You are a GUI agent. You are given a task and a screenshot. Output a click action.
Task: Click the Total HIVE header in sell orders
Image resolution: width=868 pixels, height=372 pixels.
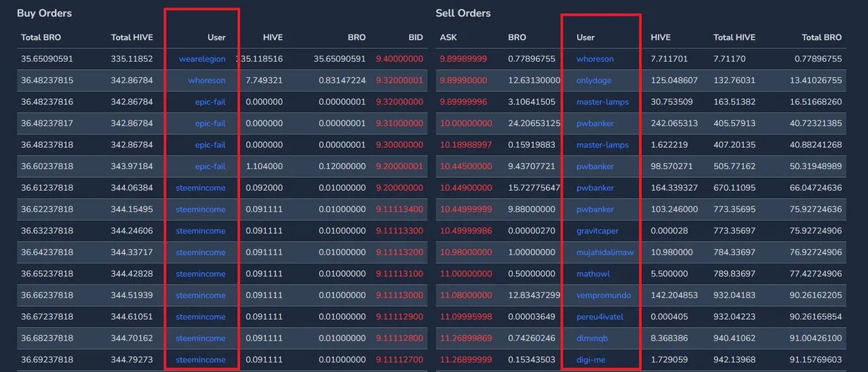click(x=734, y=37)
